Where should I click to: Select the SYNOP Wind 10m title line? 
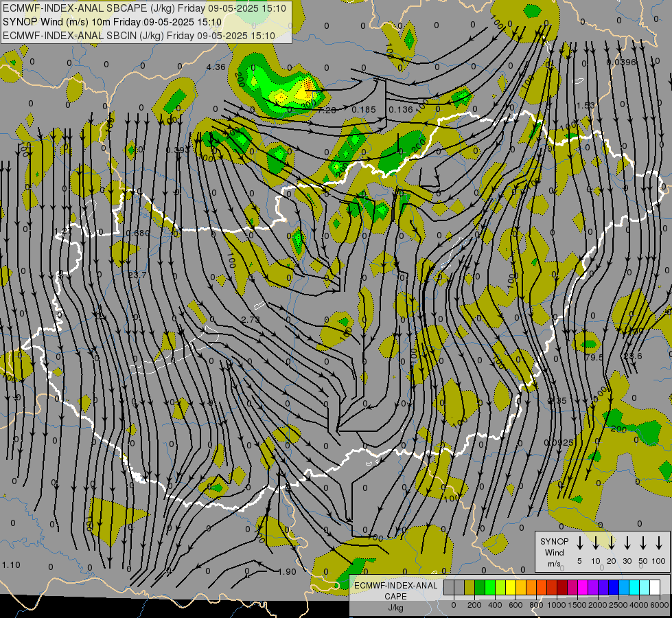click(113, 22)
